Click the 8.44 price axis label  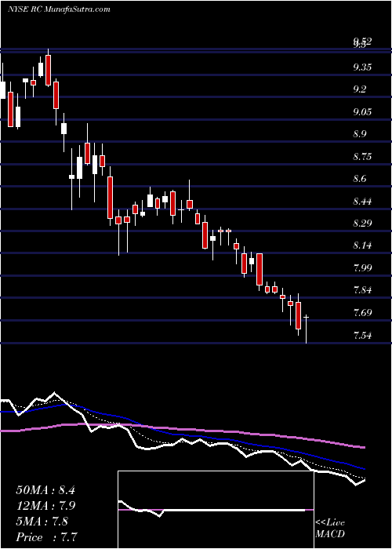pos(364,202)
